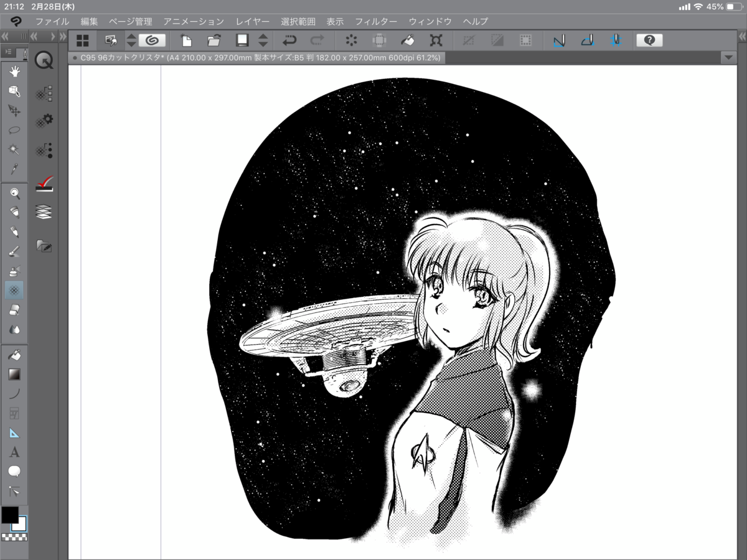
Task: Open the レイヤー menu
Action: point(253,22)
